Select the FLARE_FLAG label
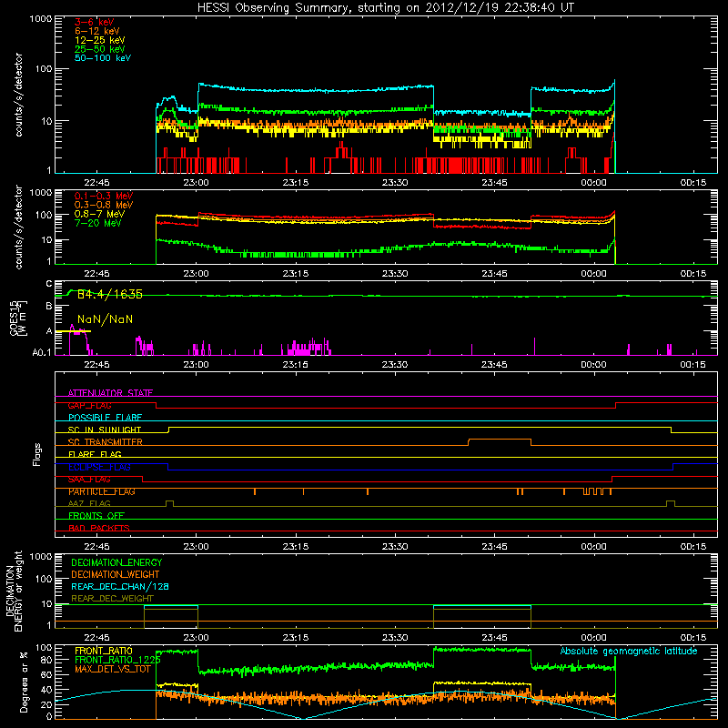Screen dimensions: 728x728 click(x=95, y=454)
